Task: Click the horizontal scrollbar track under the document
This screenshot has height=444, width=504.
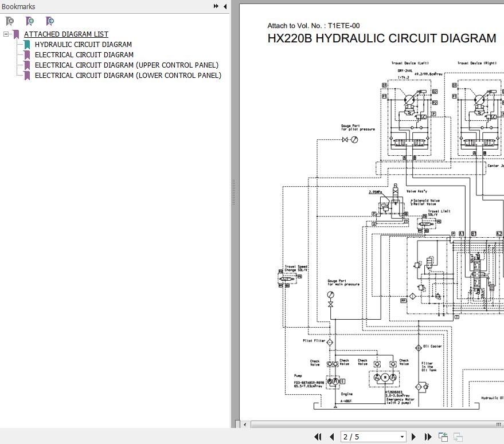Action: click(376, 425)
